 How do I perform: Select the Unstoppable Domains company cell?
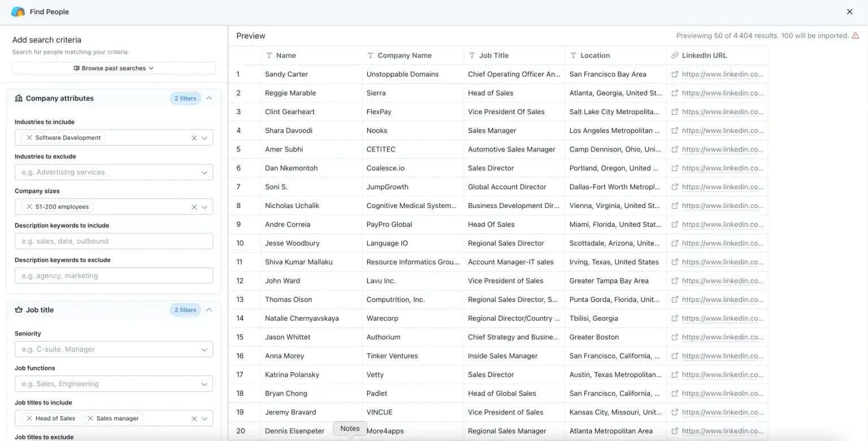click(x=413, y=74)
